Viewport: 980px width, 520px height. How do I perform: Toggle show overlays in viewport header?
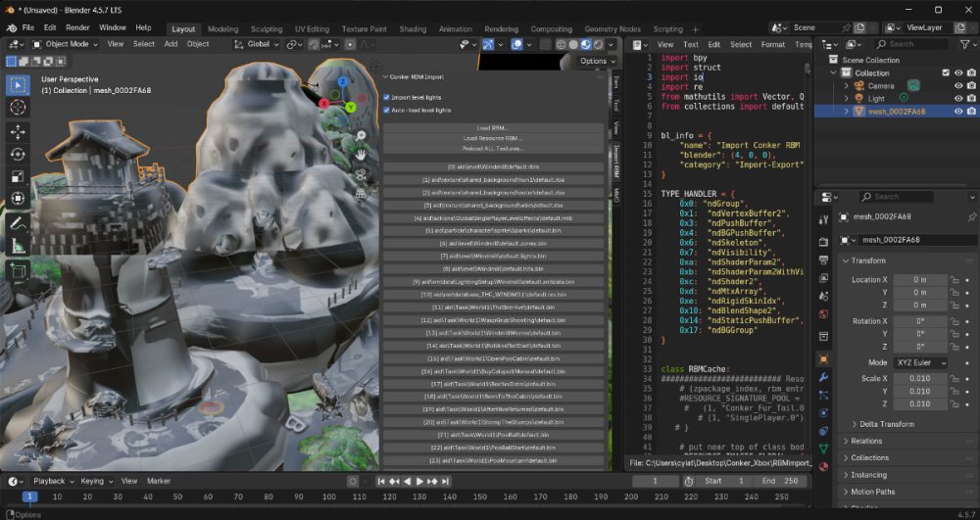coord(516,44)
